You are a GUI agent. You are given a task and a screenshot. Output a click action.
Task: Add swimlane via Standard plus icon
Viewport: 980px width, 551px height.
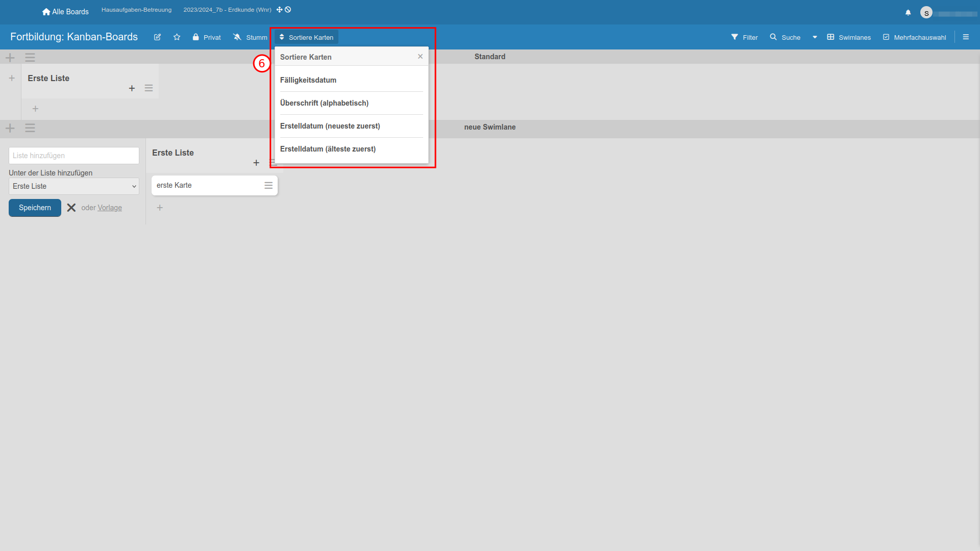(10, 58)
